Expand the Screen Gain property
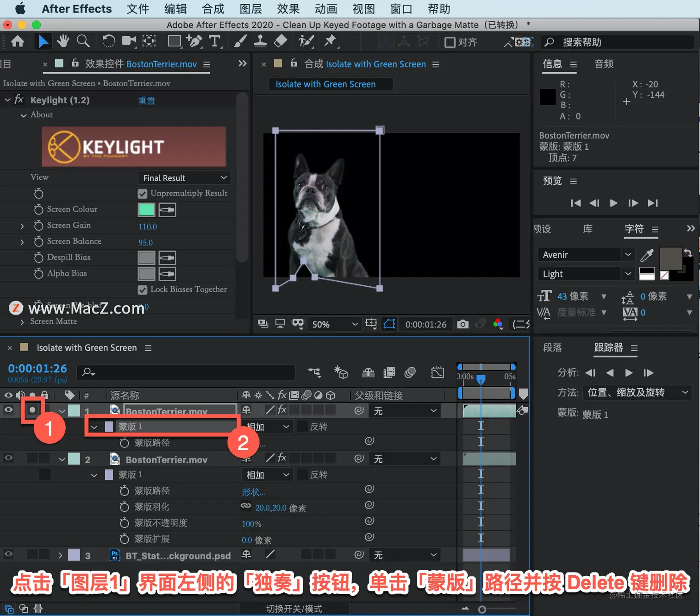 coord(22,226)
